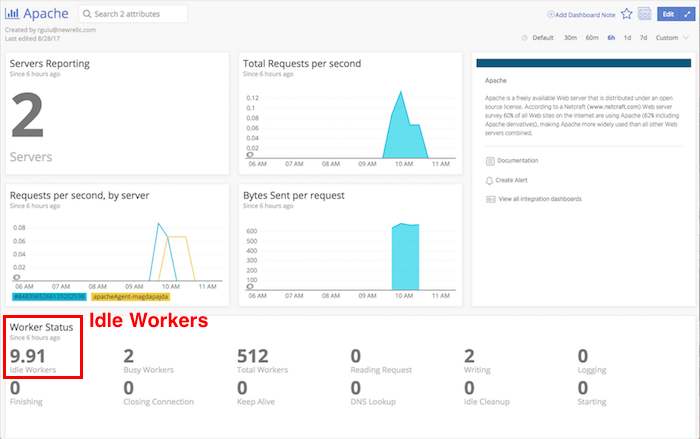Click the Edit button
Screen dimensions: 700x439
click(668, 14)
